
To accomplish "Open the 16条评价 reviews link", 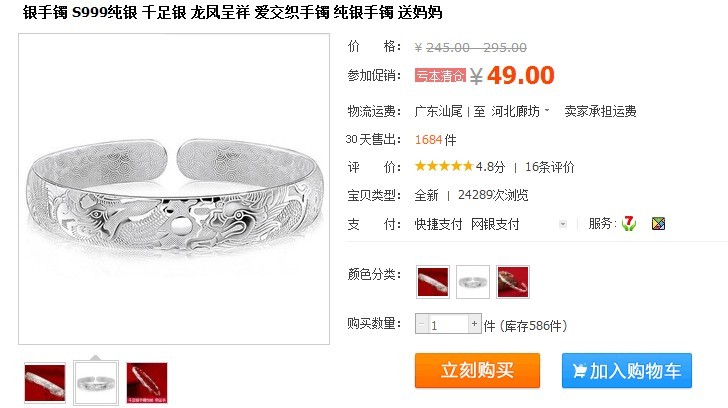I will tap(550, 167).
